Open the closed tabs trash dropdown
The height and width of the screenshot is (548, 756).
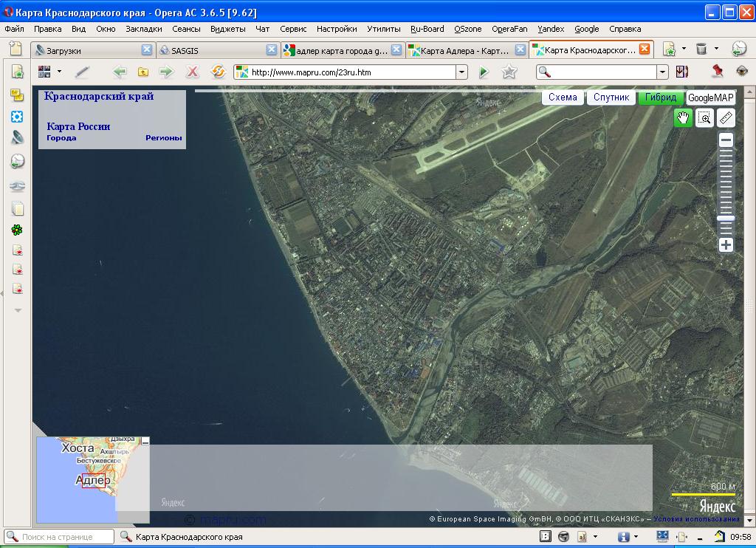tap(715, 49)
